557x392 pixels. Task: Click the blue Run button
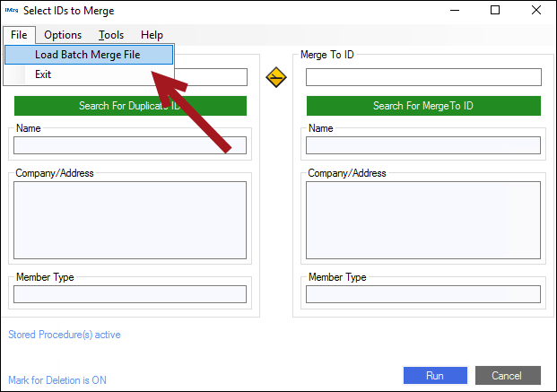[x=435, y=375]
